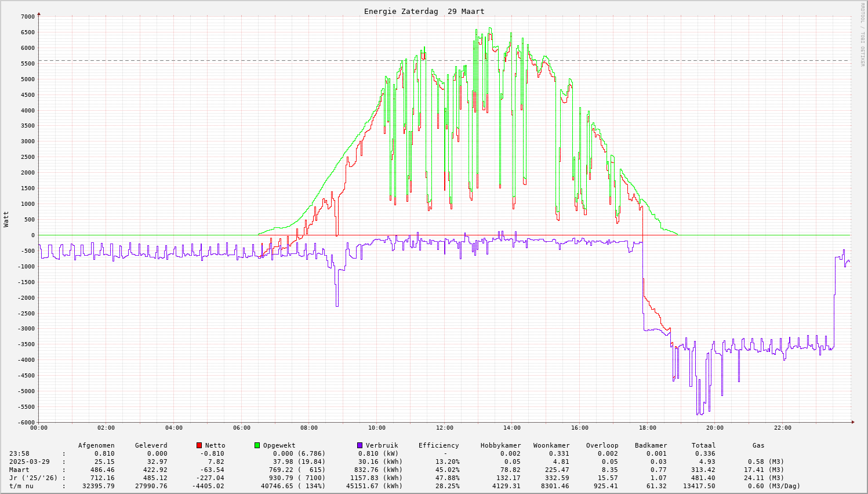Select the 12:00 time axis label
868x494 pixels.
pos(444,428)
